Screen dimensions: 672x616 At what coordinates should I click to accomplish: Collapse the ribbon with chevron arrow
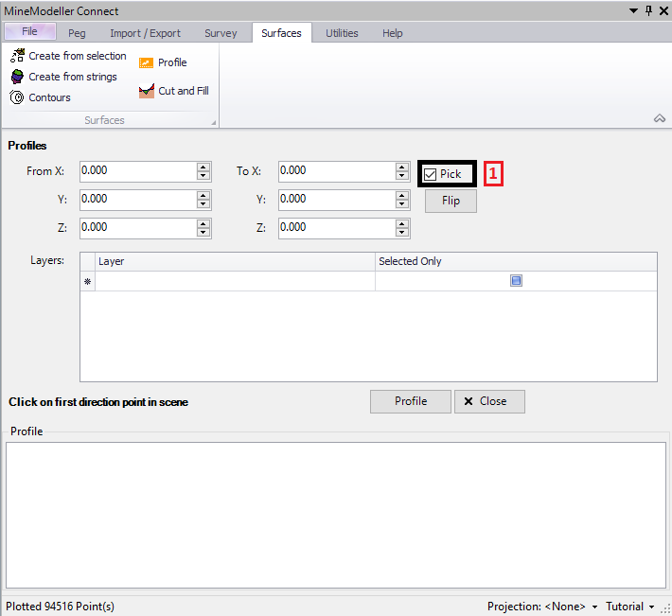[659, 118]
